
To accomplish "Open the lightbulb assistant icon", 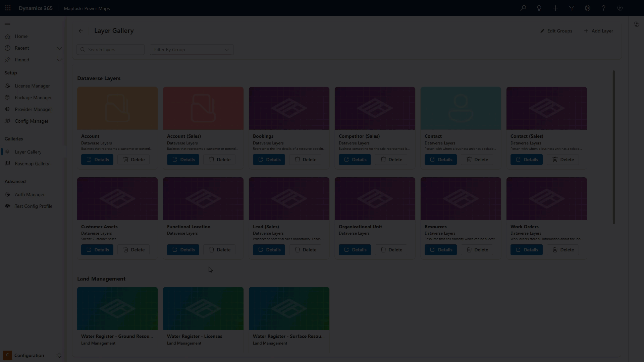I will click(539, 8).
